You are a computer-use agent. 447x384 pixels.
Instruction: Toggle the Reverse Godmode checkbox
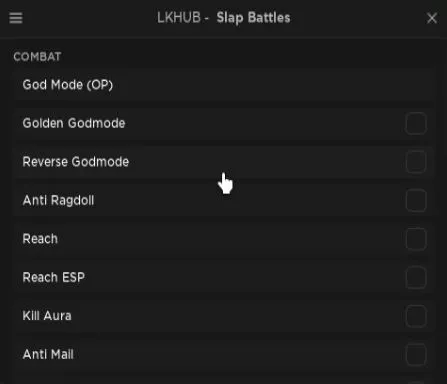click(x=416, y=162)
